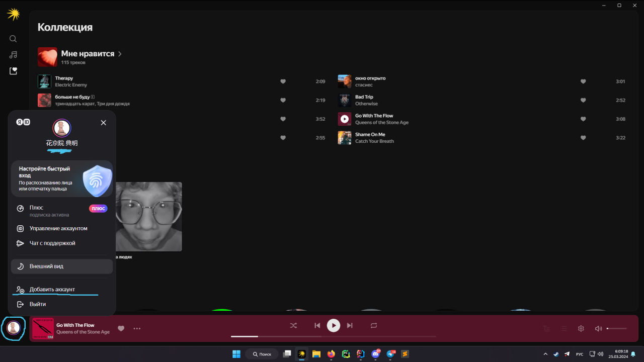
Task: Toggle the heart in the player bar
Action: pyautogui.click(x=121, y=328)
